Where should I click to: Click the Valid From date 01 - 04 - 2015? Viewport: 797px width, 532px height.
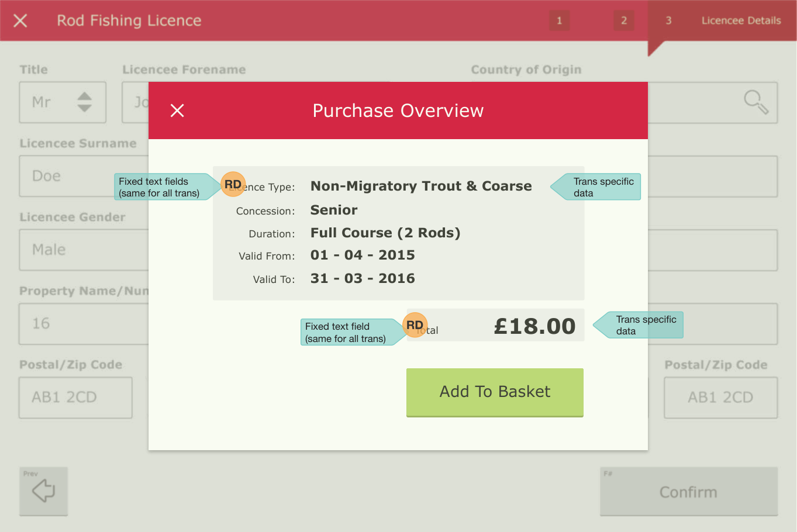point(363,255)
